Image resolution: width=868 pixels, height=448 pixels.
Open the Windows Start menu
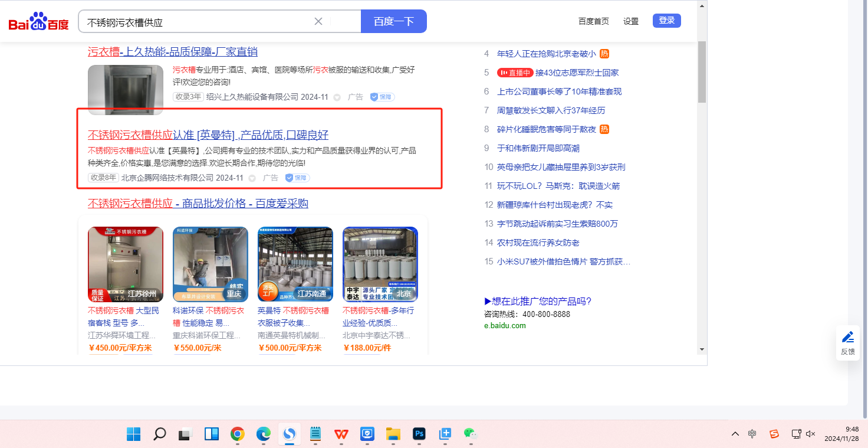tap(133, 434)
